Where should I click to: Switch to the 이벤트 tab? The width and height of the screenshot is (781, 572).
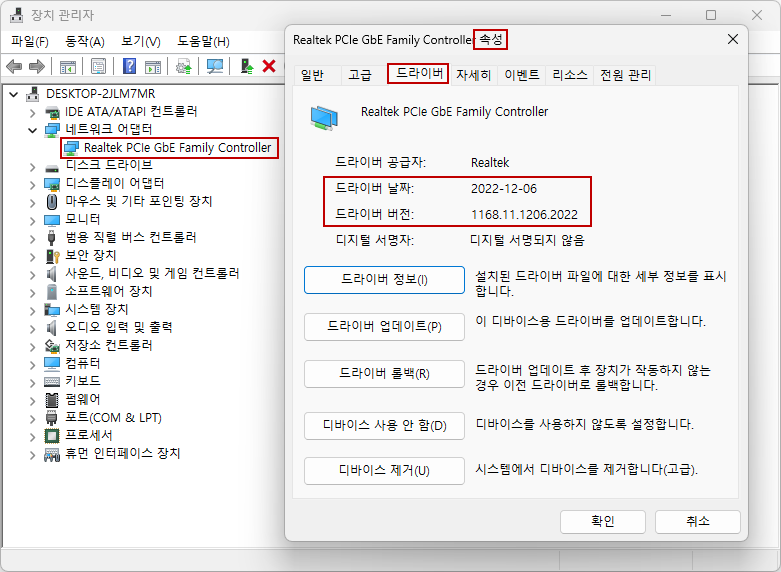click(521, 75)
